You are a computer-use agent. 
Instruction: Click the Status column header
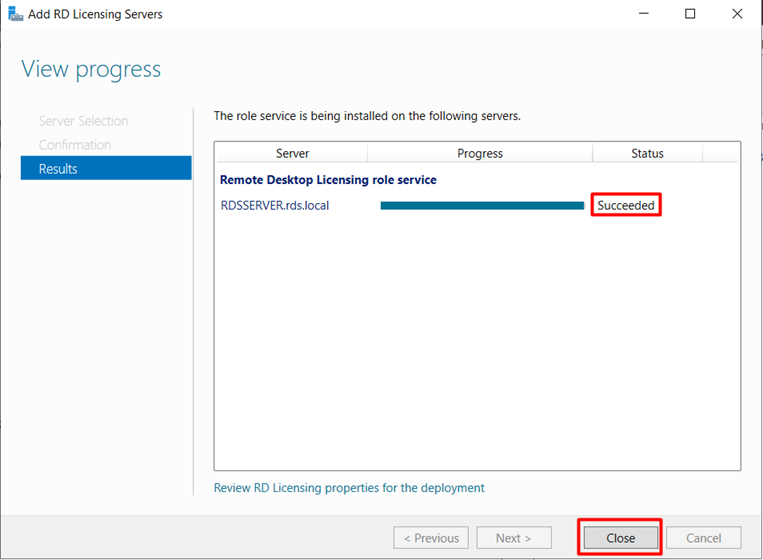[x=647, y=153]
